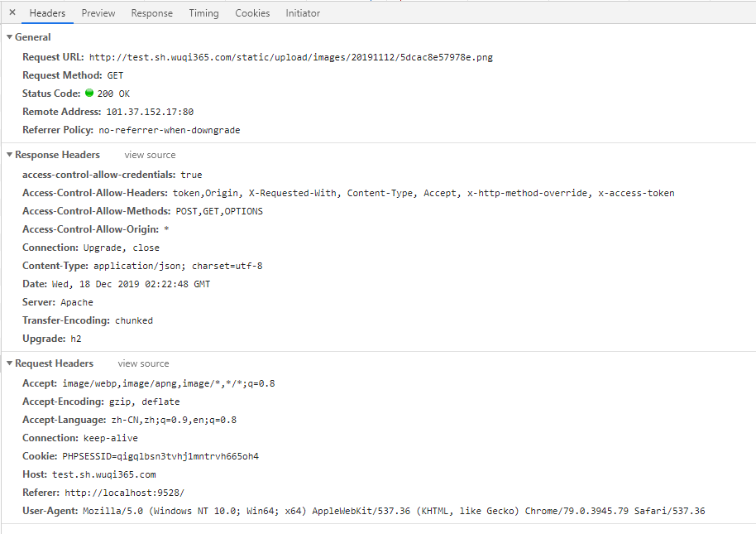Click view source next to Response Headers
This screenshot has height=534, width=756.
click(x=150, y=154)
